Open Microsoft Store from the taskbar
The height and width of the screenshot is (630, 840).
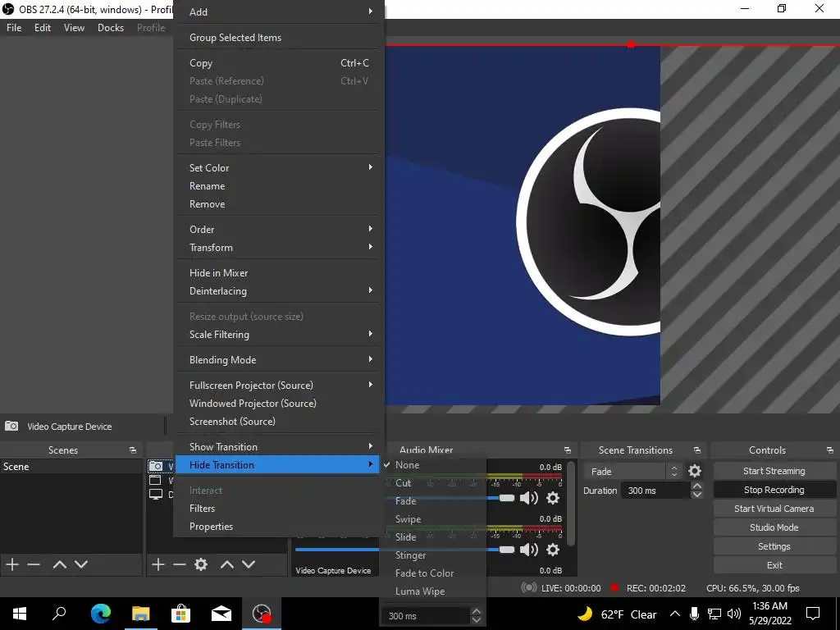pyautogui.click(x=181, y=614)
